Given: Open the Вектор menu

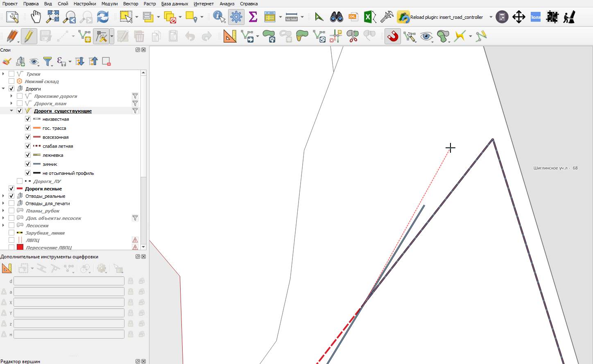Looking at the screenshot, I should coord(131,4).
